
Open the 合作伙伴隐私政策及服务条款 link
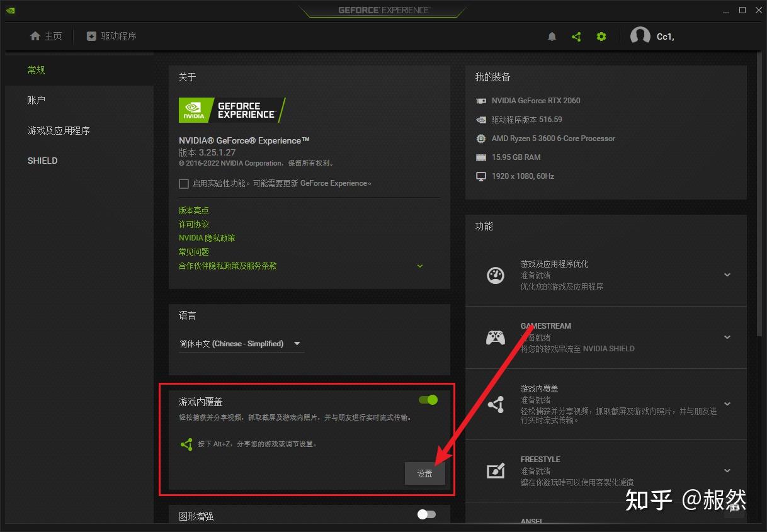(x=228, y=266)
